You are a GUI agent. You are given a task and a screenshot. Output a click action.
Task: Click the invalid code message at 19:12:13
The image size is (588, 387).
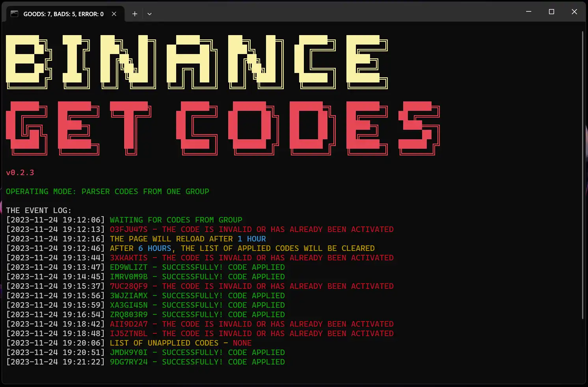278,229
